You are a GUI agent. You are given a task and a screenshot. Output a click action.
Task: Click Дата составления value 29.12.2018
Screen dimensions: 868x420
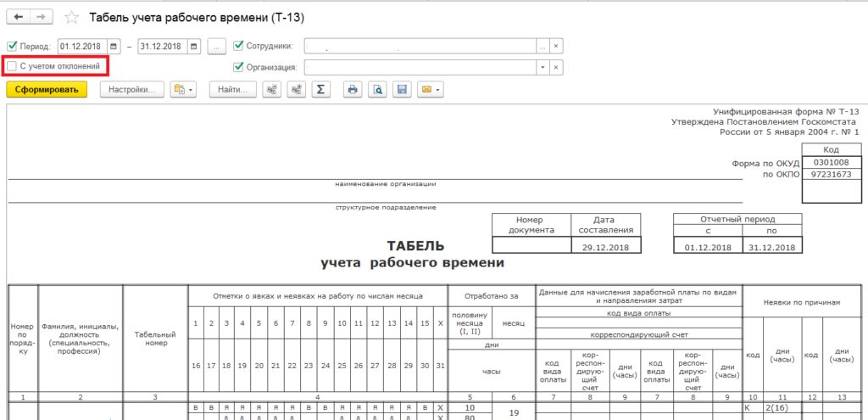coord(605,247)
